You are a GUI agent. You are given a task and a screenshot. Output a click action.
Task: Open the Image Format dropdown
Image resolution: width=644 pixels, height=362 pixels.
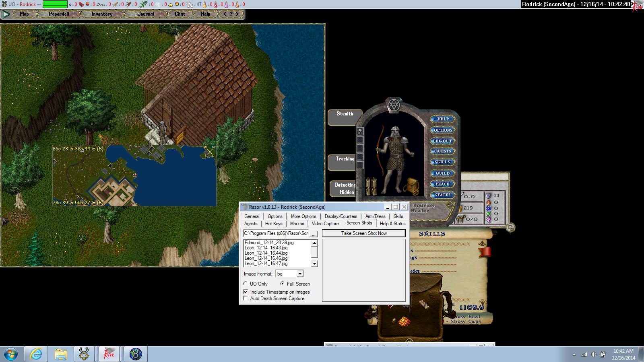[x=300, y=274]
